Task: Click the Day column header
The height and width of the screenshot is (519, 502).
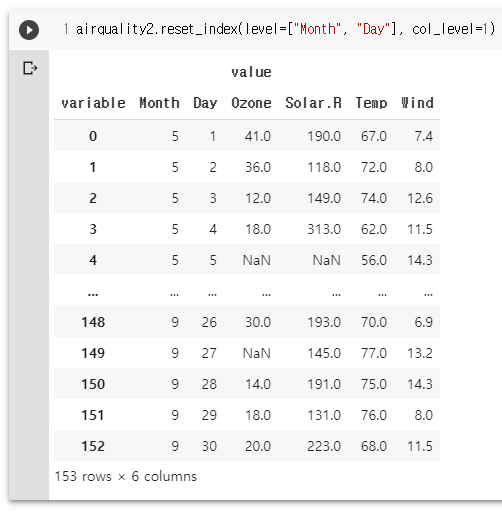Action: click(205, 103)
